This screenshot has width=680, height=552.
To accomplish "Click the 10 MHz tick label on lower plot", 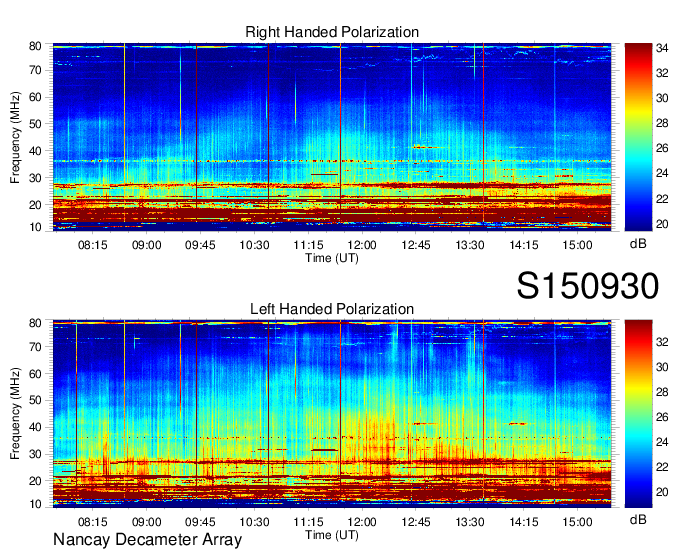I will point(35,504).
